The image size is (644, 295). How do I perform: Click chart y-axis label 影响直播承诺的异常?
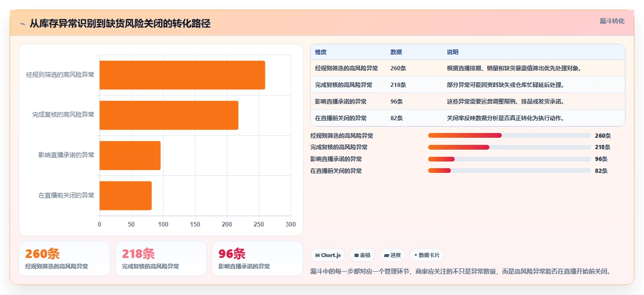pos(66,155)
